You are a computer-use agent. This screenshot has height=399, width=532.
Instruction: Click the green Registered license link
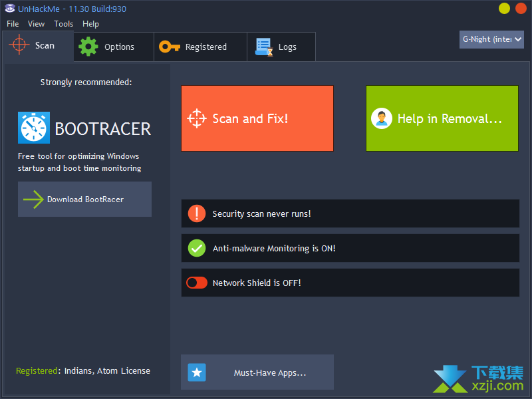click(37, 371)
